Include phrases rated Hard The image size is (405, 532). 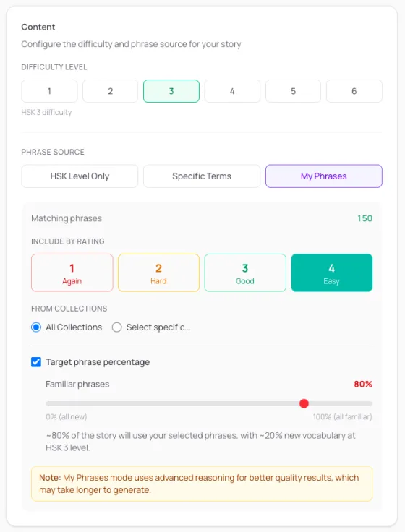coord(158,273)
